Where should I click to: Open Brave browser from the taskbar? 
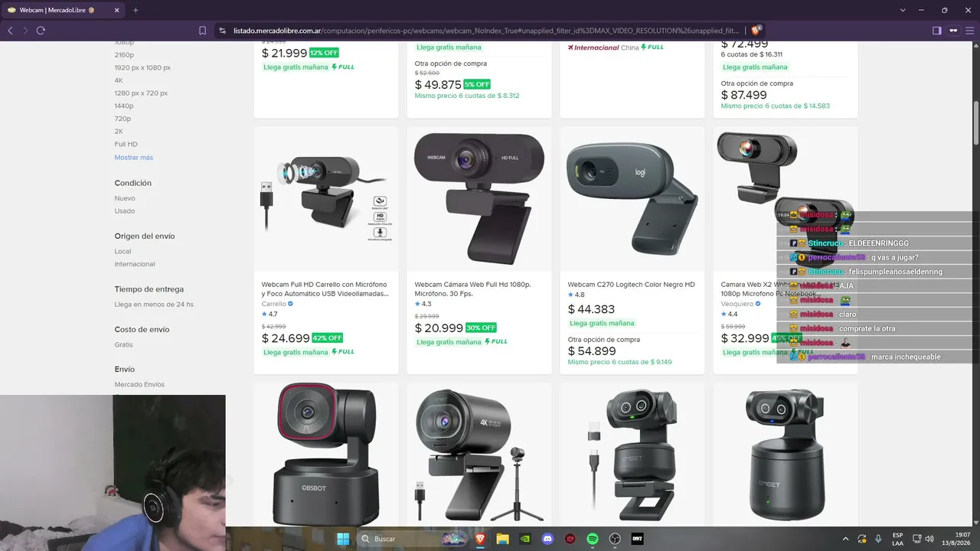tap(480, 539)
